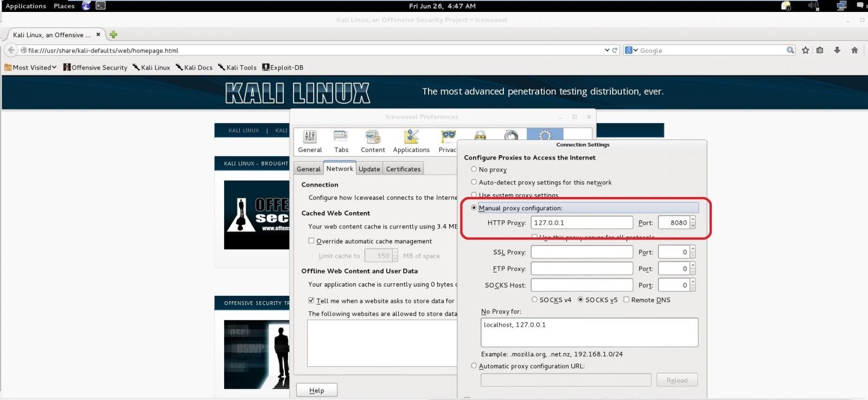The height and width of the screenshot is (400, 868).
Task: Open the address bar history dropdown
Action: point(607,50)
